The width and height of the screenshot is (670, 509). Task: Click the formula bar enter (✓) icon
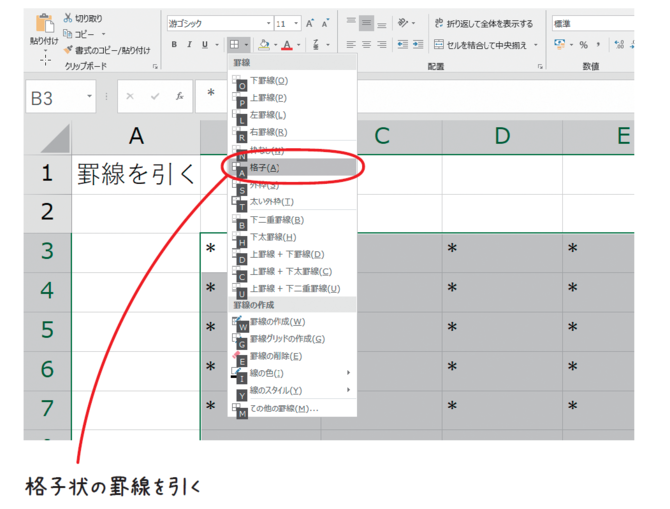155,97
